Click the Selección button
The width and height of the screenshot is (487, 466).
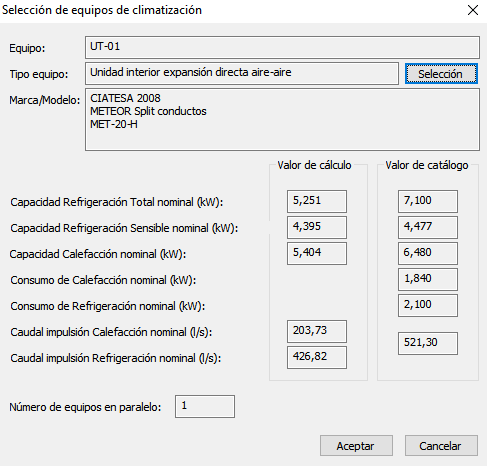pyautogui.click(x=441, y=74)
